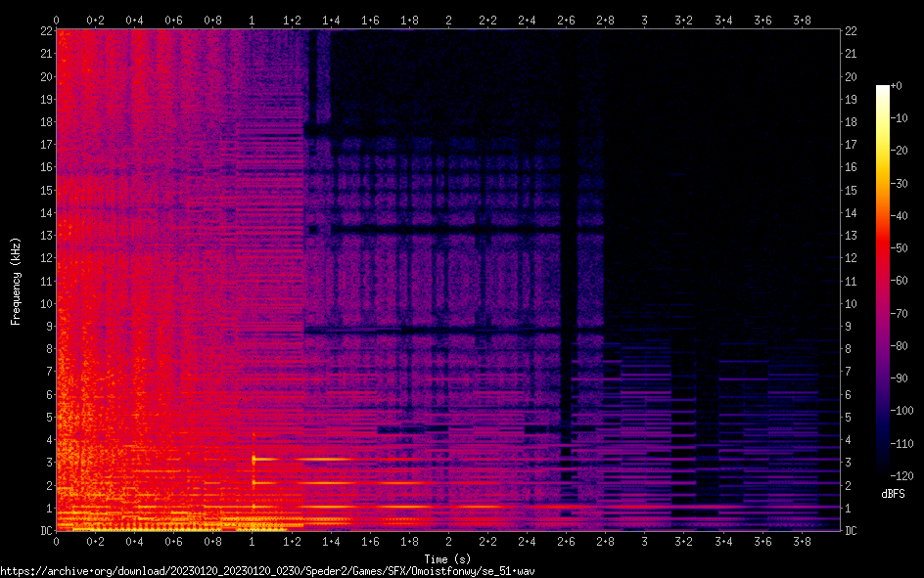The width and height of the screenshot is (924, 578).
Task: Select the 3 second mark on top time axis
Action: tap(644, 20)
